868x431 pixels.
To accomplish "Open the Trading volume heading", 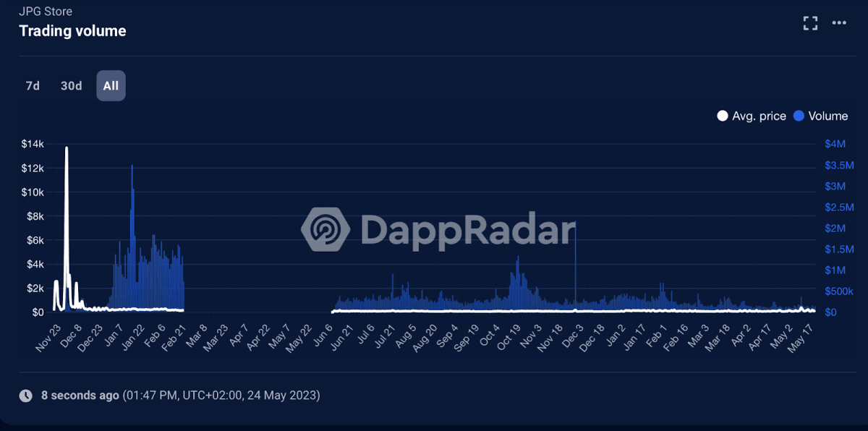I will (x=72, y=31).
